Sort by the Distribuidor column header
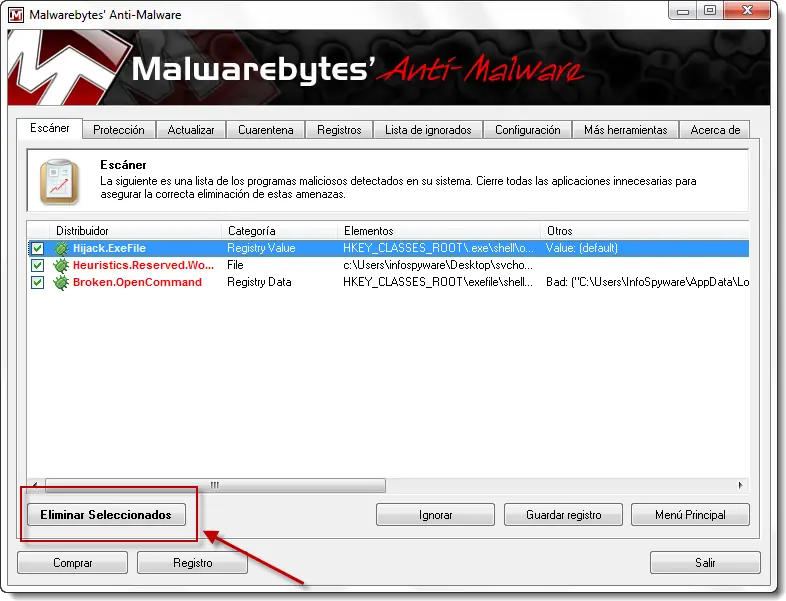The height and width of the screenshot is (601, 786). [x=135, y=231]
